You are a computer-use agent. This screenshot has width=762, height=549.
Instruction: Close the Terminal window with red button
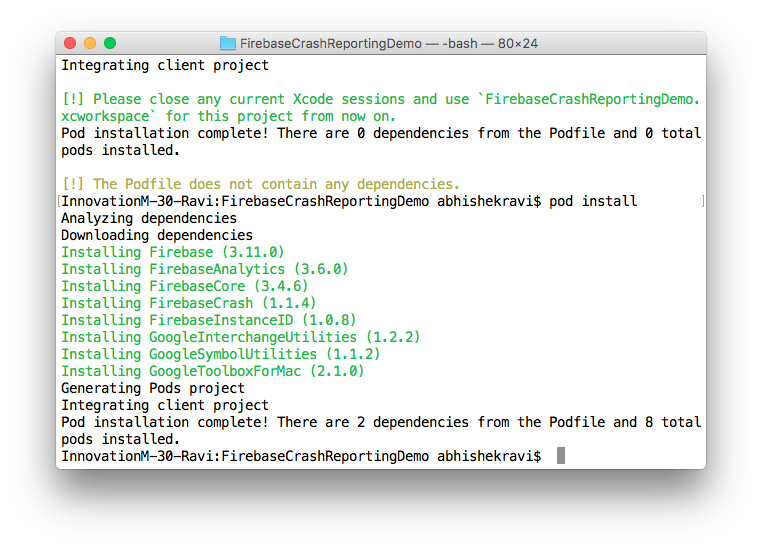pos(70,43)
